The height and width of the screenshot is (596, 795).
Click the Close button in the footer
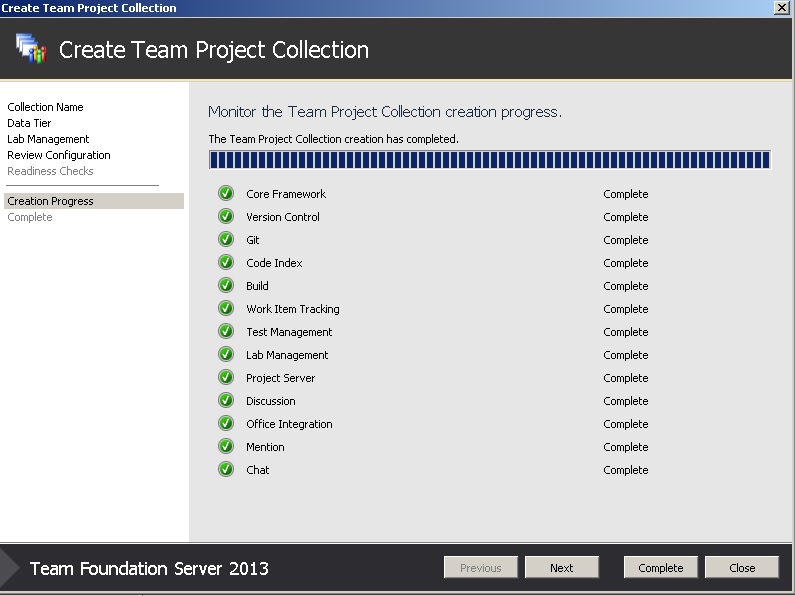(742, 568)
